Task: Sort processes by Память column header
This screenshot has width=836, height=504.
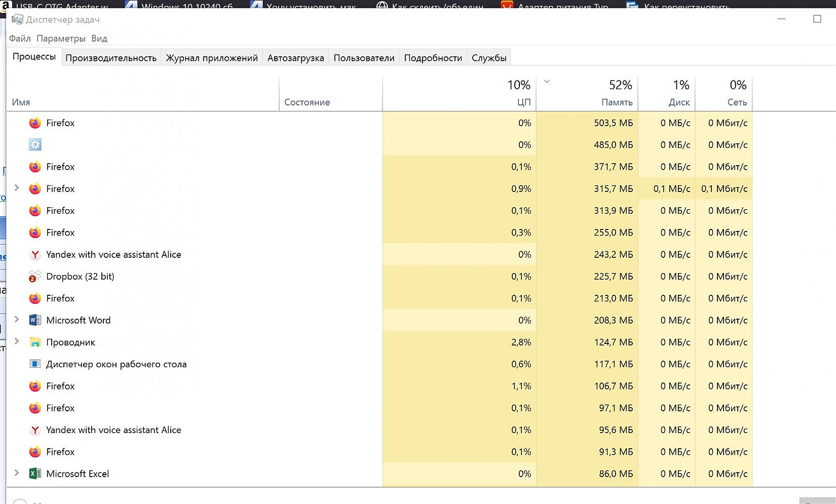Action: (617, 102)
